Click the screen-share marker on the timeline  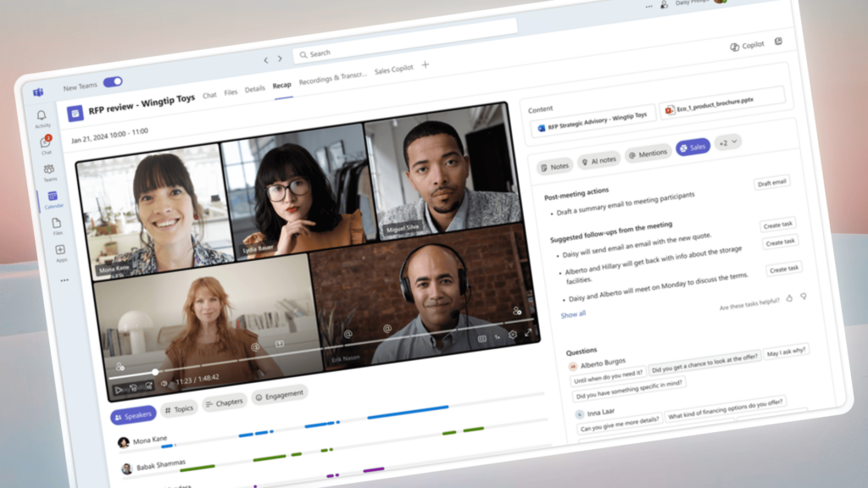[280, 344]
